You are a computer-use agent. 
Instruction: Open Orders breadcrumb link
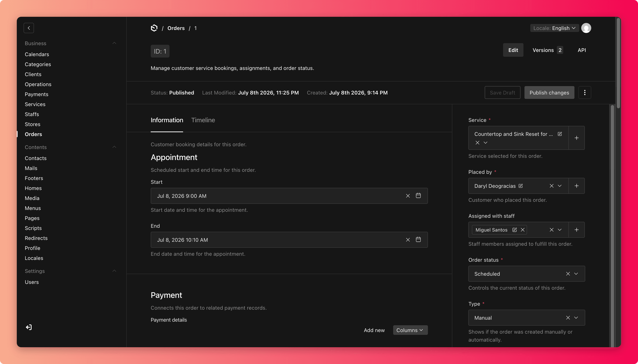(x=176, y=28)
